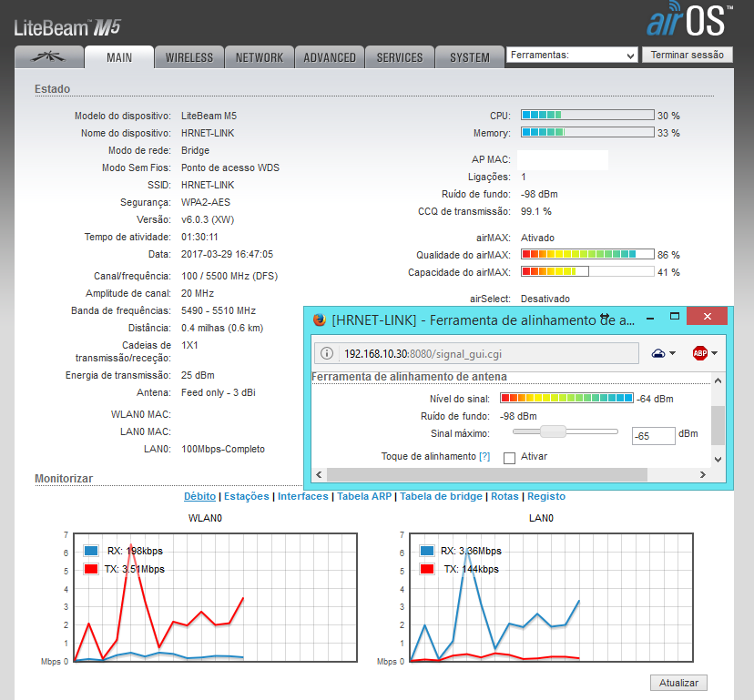Image resolution: width=754 pixels, height=700 pixels.
Task: Expand the Adblock Plus dropdown arrow
Action: coord(714,353)
